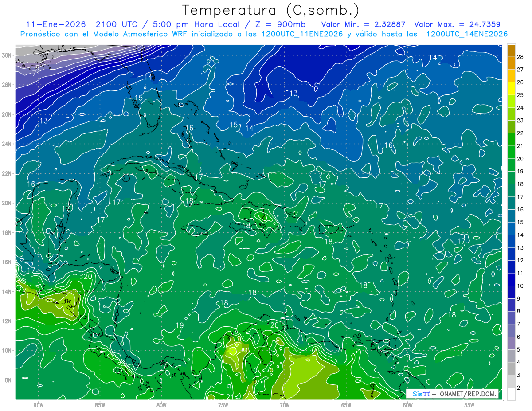Click the colorbar label '19'

[520, 171]
